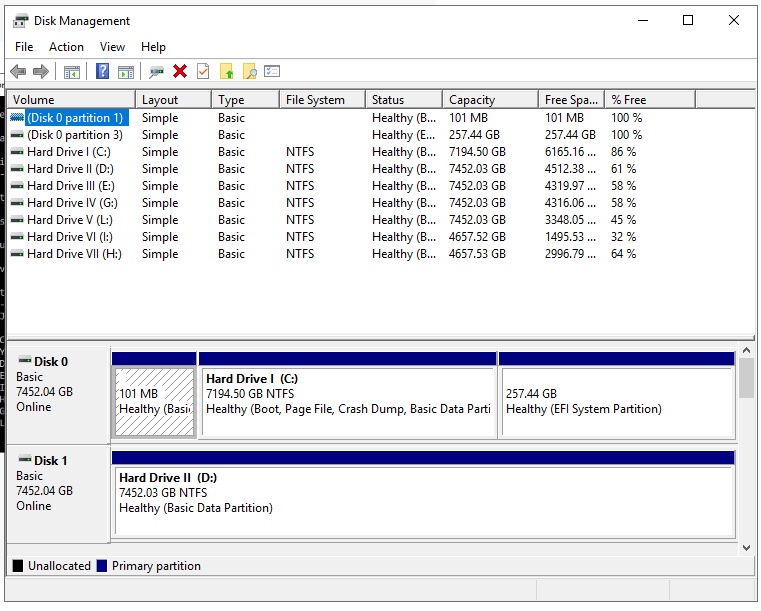761x611 pixels.
Task: Click the Show/Hide Console Tree icon
Action: [71, 72]
